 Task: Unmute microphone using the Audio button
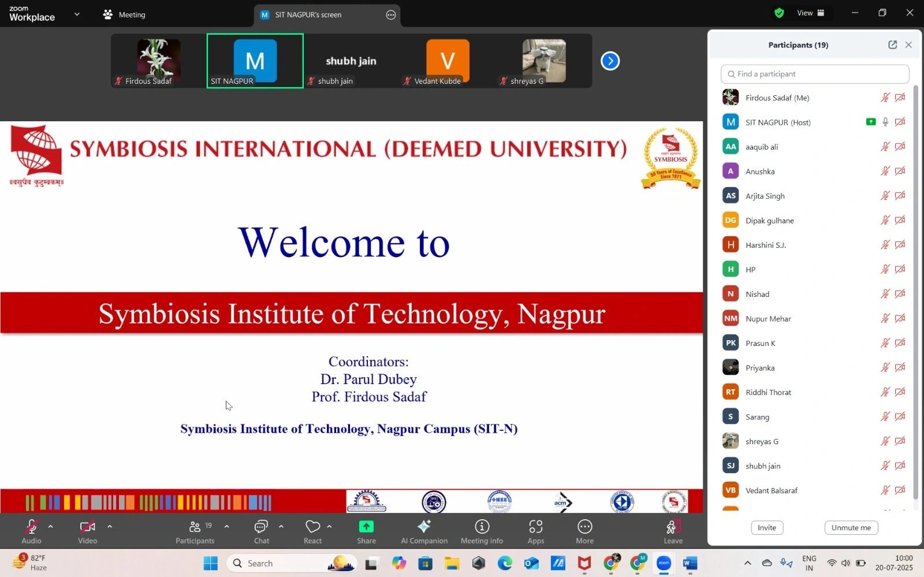pos(32,531)
